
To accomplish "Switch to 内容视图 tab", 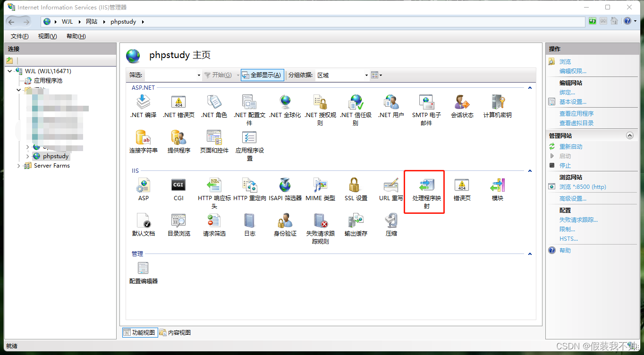I will [x=175, y=332].
